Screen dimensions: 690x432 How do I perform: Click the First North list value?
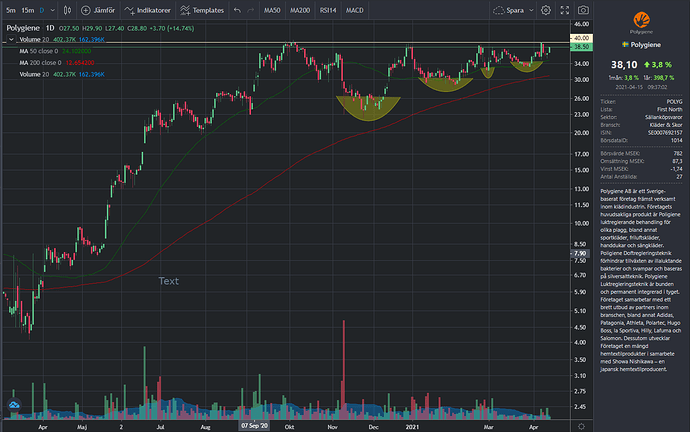670,109
